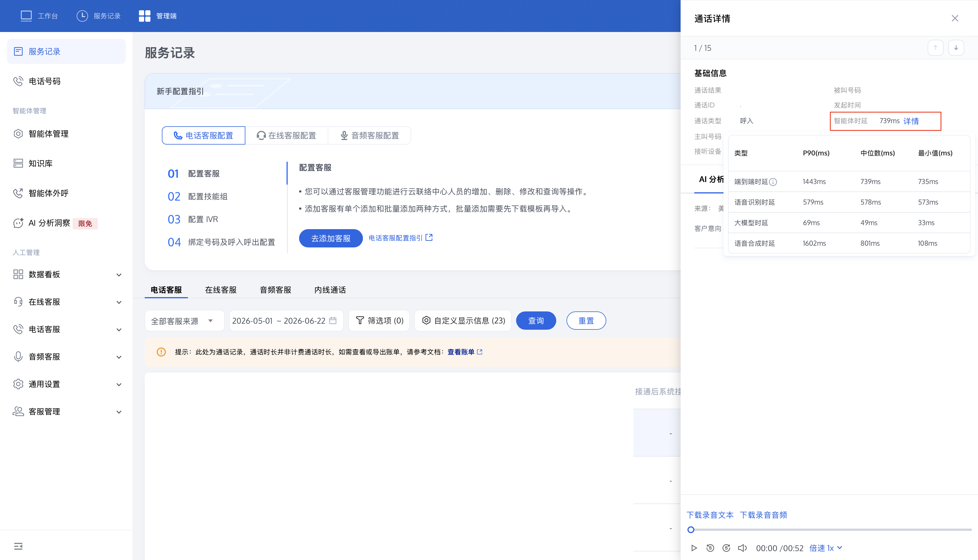The height and width of the screenshot is (560, 978).
Task: Switch to the 音频客服 records tab
Action: 276,290
